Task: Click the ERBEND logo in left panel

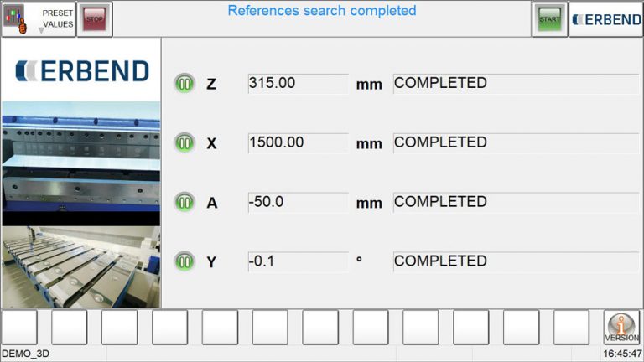Action: [81, 71]
